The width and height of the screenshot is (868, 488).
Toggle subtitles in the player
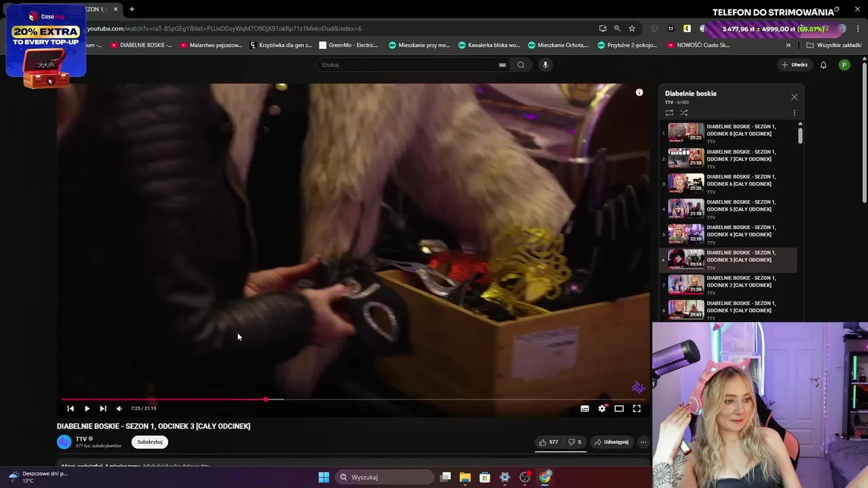[585, 409]
